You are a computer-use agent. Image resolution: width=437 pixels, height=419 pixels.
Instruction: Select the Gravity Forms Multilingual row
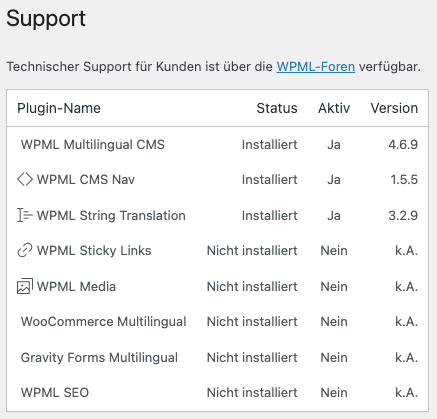[x=217, y=357]
